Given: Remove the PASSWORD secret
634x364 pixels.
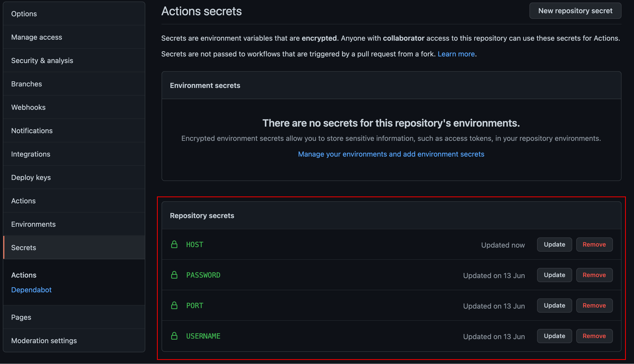Looking at the screenshot, I should [594, 275].
